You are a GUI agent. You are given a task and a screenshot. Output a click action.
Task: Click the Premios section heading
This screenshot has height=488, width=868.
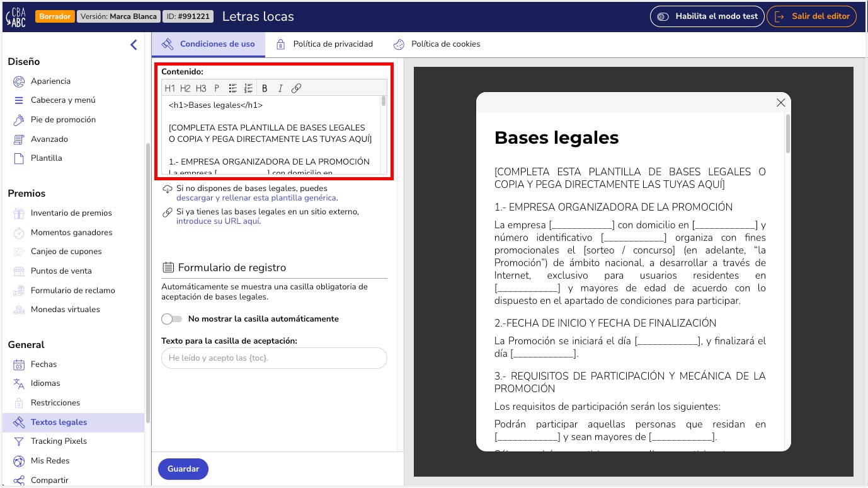coord(27,194)
